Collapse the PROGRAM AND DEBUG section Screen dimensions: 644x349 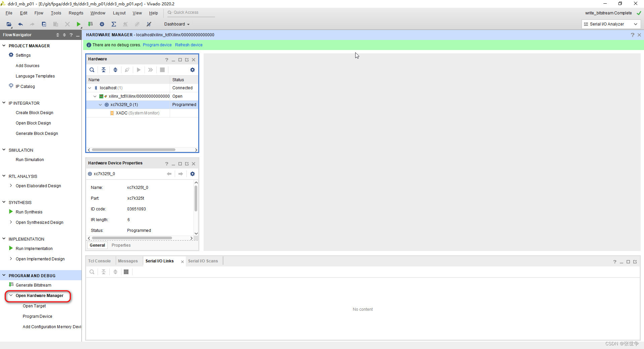pyautogui.click(x=4, y=276)
